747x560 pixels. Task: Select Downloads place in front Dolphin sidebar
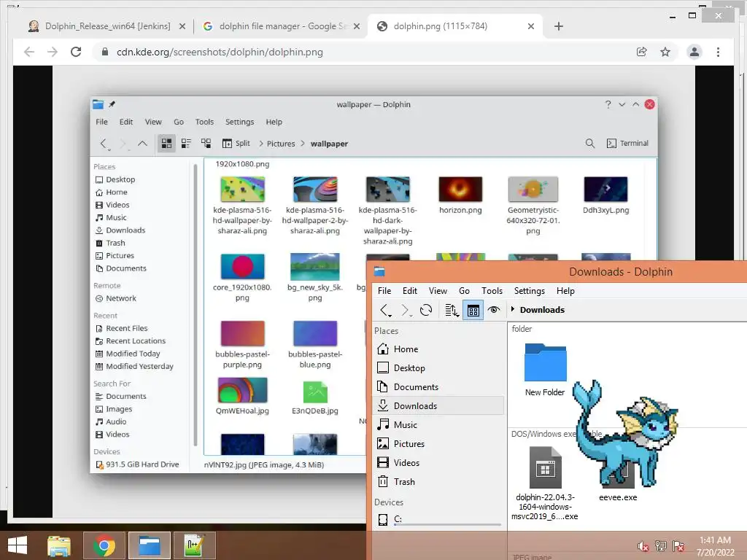point(438,405)
